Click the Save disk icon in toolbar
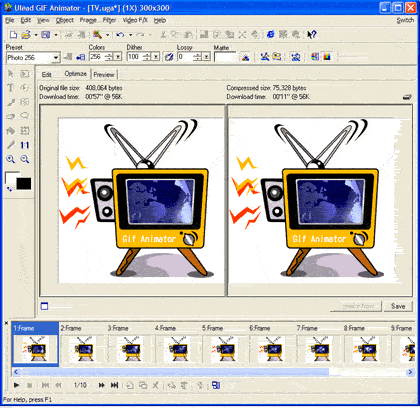 pos(46,35)
